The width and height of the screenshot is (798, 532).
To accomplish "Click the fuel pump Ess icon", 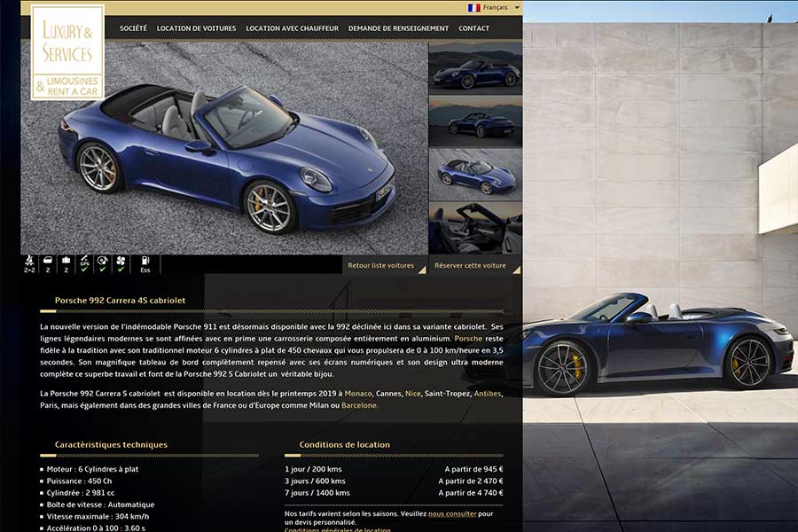I will tap(145, 264).
